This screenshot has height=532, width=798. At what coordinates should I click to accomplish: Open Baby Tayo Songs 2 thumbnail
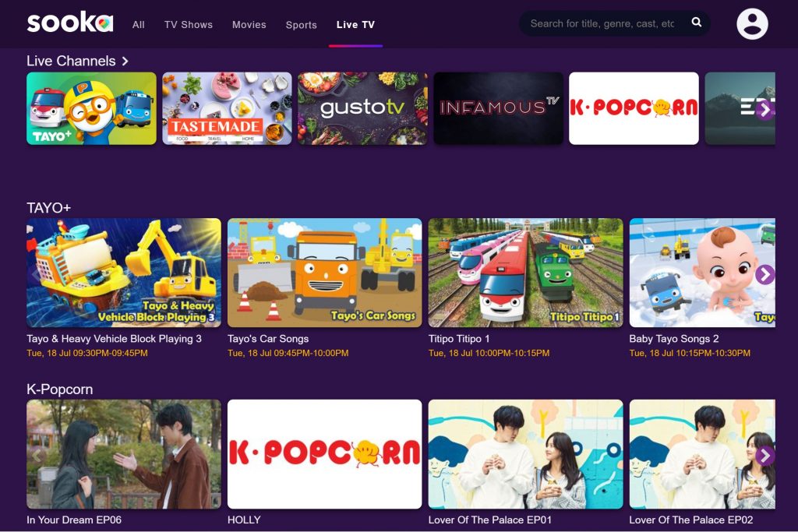click(x=702, y=273)
